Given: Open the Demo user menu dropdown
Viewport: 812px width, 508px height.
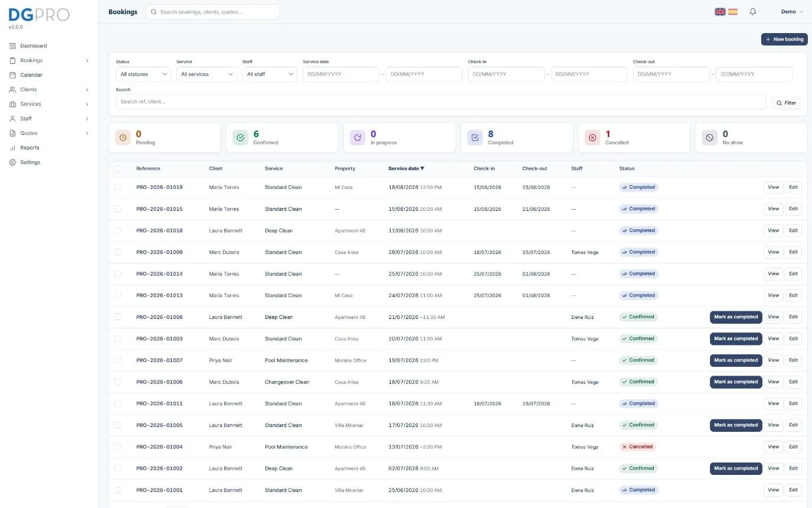Looking at the screenshot, I should [792, 12].
